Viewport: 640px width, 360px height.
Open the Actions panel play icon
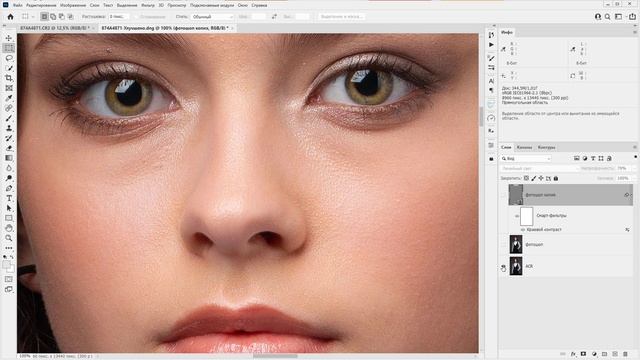click(491, 45)
